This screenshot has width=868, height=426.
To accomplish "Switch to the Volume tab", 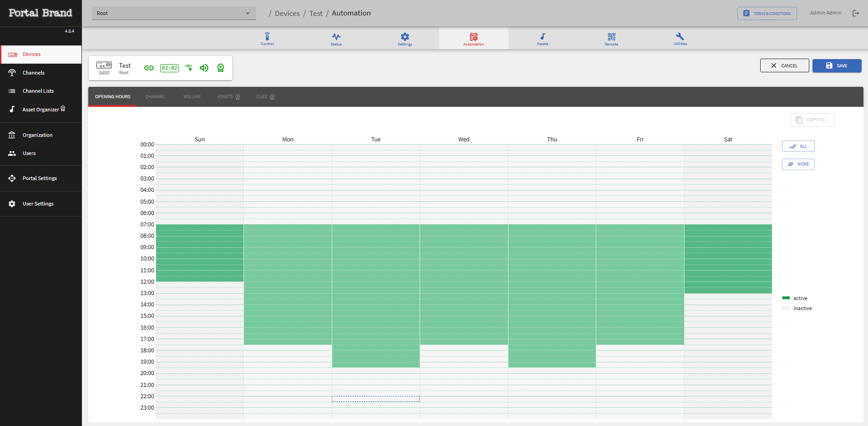I will click(x=192, y=97).
